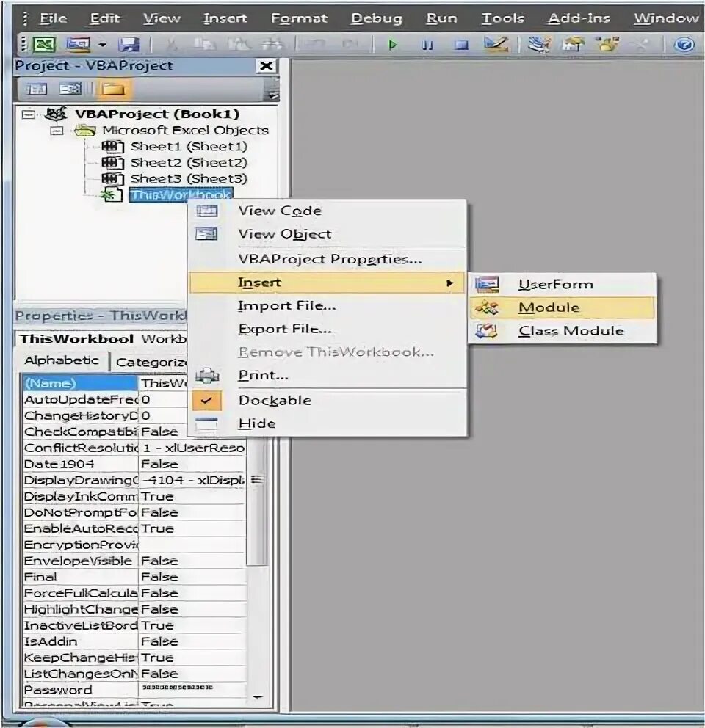705x728 pixels.
Task: Open Visual Basic Help icon
Action: click(684, 45)
